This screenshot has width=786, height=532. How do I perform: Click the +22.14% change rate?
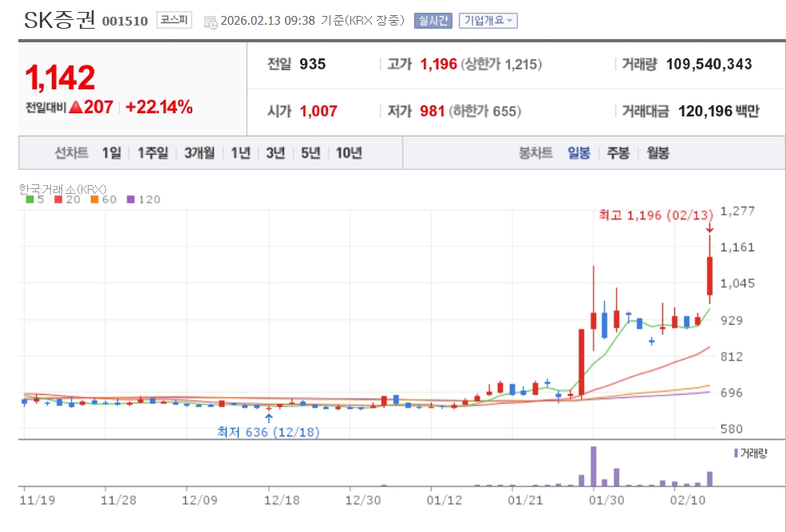[159, 107]
